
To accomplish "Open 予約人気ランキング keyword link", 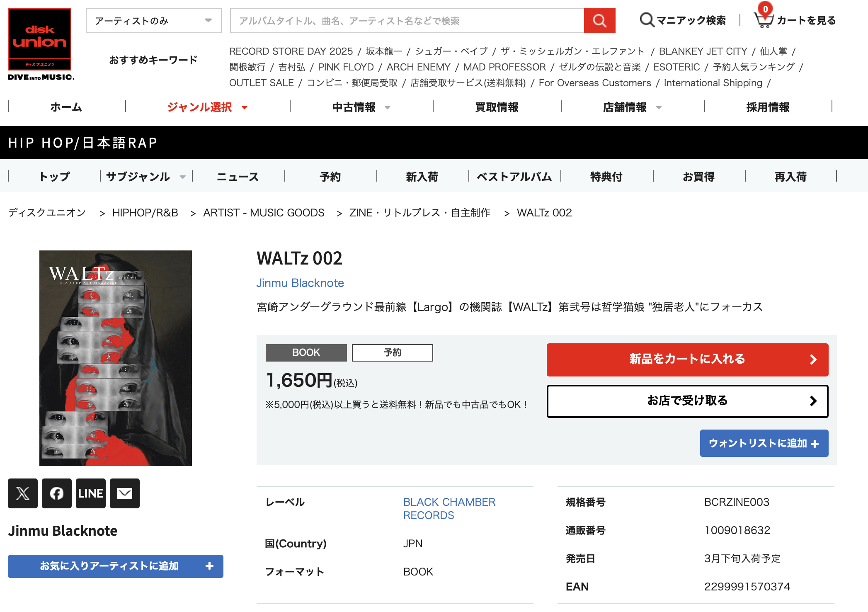I will (x=754, y=67).
